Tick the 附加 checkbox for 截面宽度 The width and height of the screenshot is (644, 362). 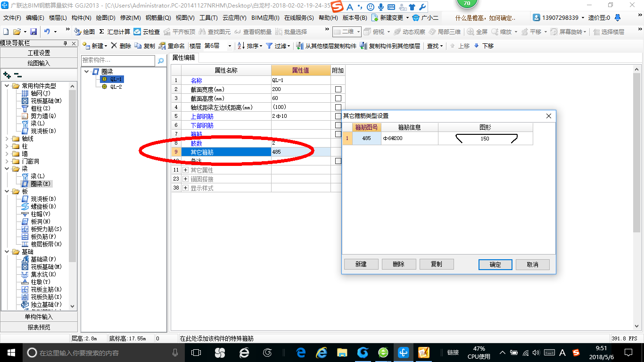click(338, 89)
